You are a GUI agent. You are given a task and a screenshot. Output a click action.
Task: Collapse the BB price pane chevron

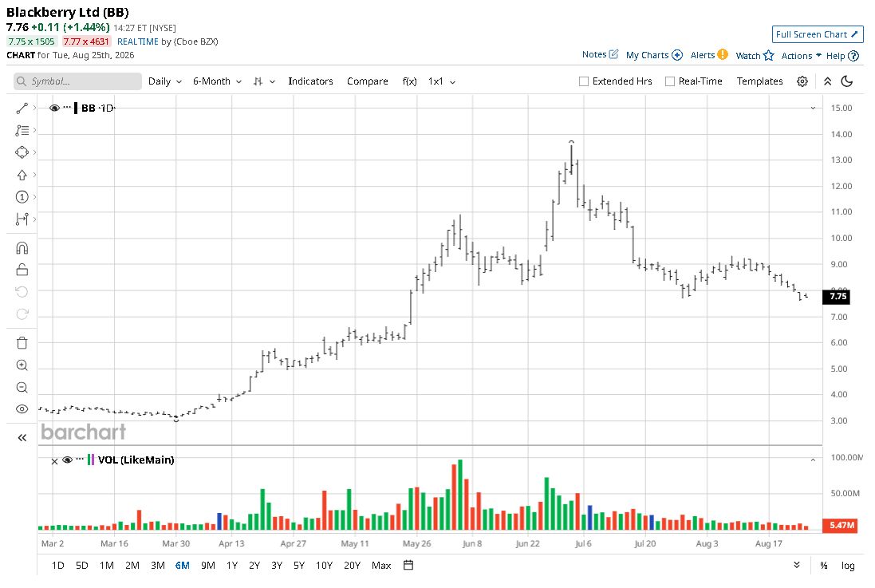[x=813, y=109]
